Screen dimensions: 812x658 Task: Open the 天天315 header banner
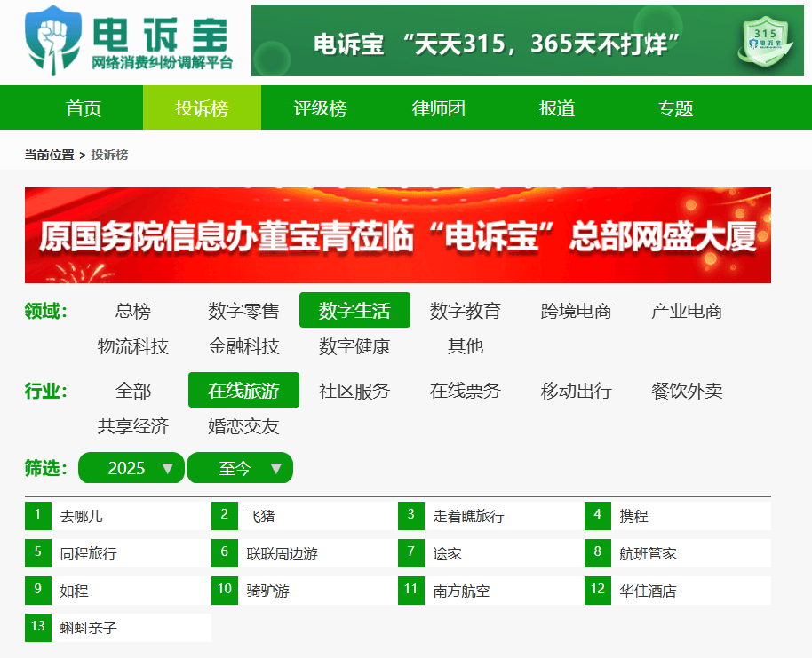pyautogui.click(x=498, y=43)
